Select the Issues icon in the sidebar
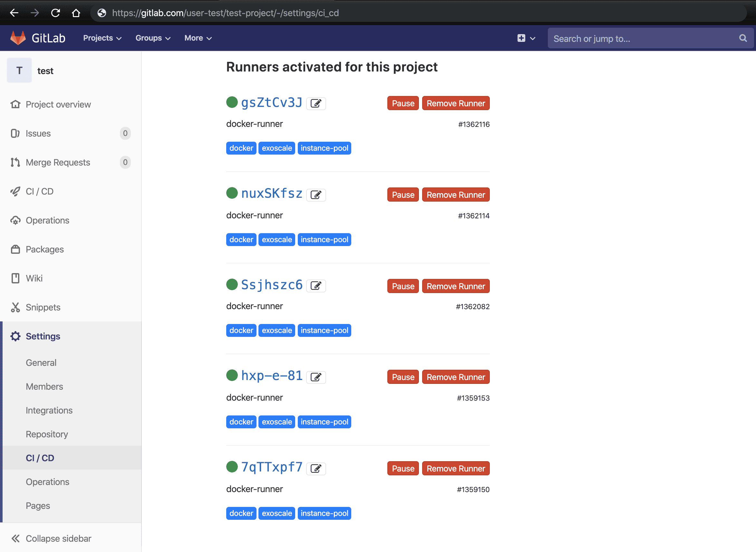Viewport: 756px width, 552px height. pos(15,133)
